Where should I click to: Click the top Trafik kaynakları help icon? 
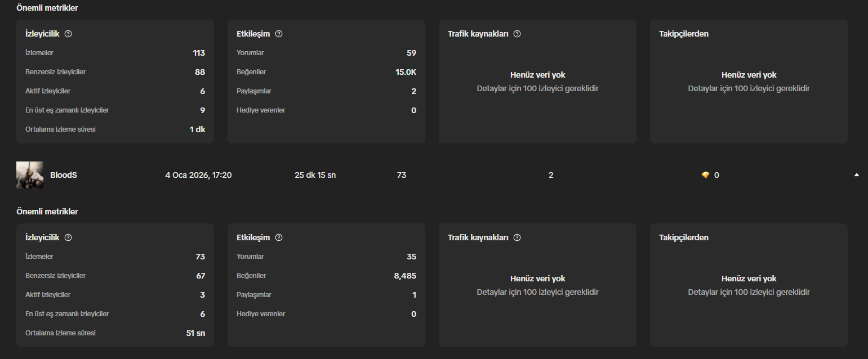[517, 34]
